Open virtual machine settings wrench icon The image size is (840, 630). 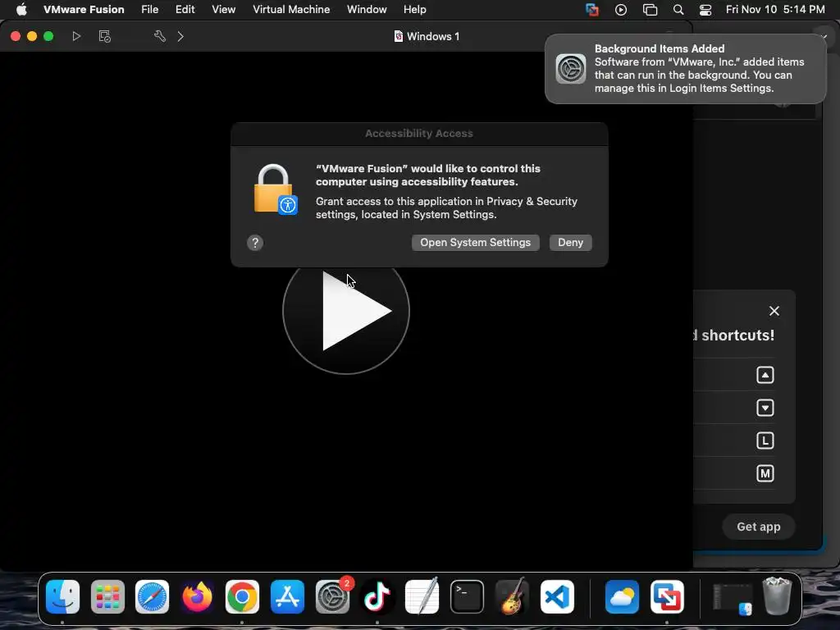coord(160,36)
